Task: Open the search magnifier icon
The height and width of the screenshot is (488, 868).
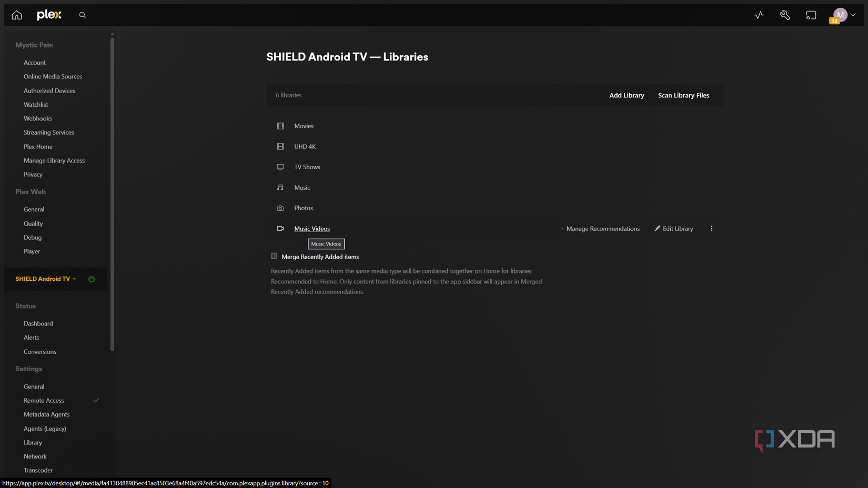Action: (x=83, y=15)
